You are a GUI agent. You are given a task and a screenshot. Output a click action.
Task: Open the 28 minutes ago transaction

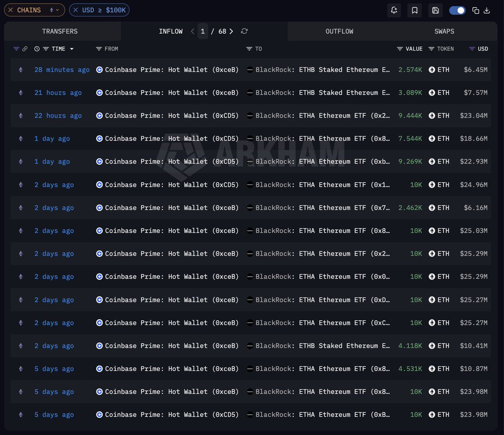(x=62, y=70)
